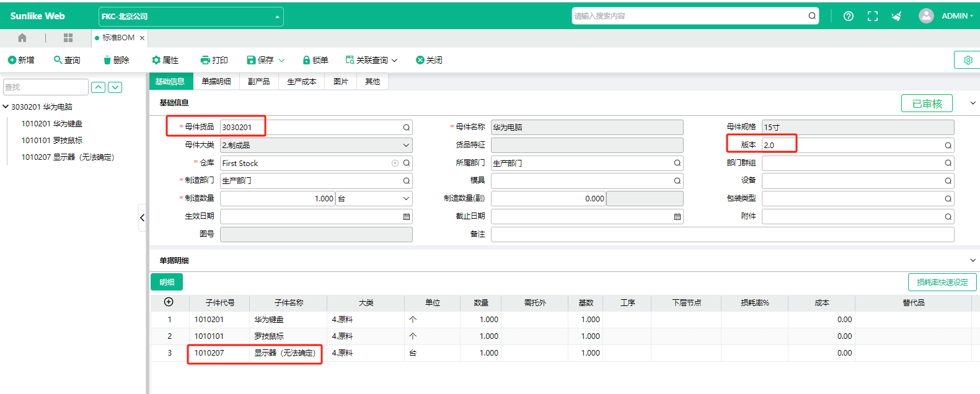
Task: Switch to 其他 tab
Action: point(373,81)
